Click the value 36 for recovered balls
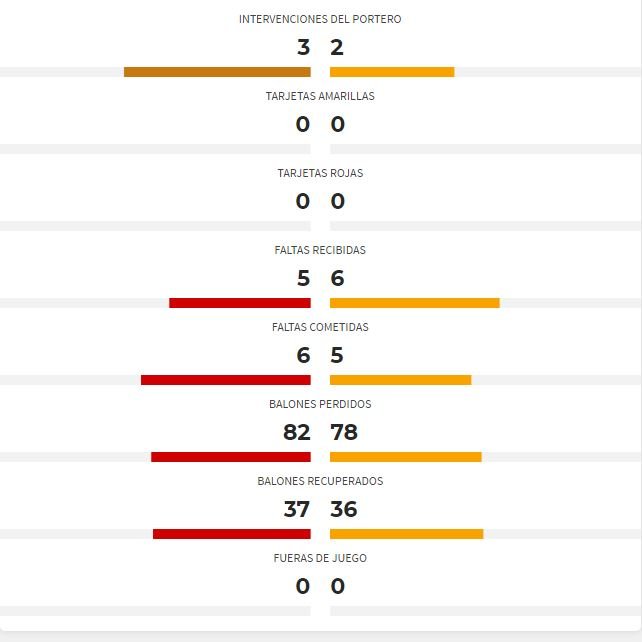The height and width of the screenshot is (642, 642). [344, 509]
